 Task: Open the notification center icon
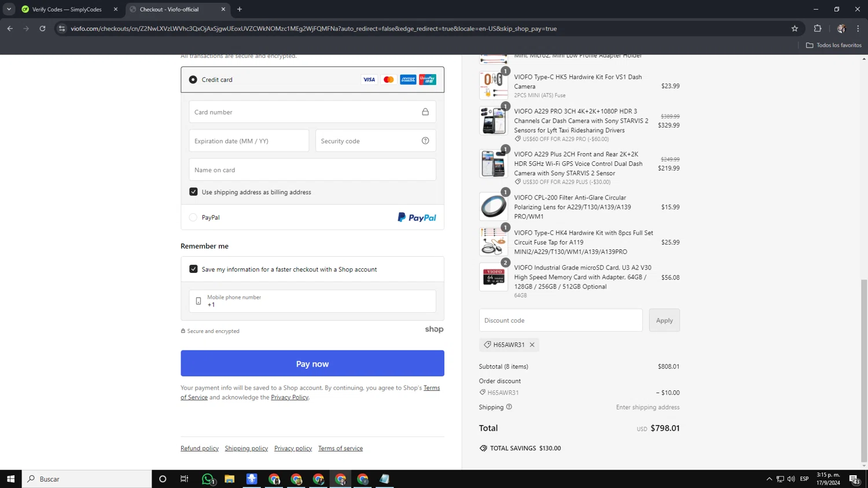[854, 479]
